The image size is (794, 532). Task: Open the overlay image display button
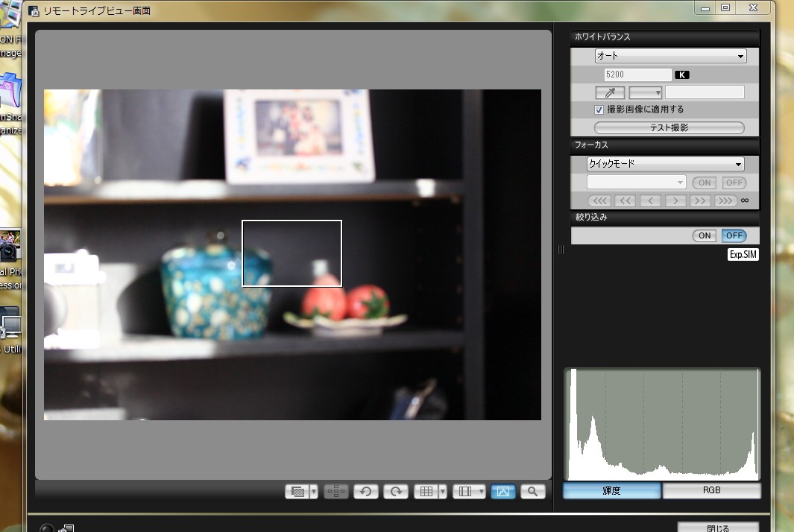click(x=297, y=492)
